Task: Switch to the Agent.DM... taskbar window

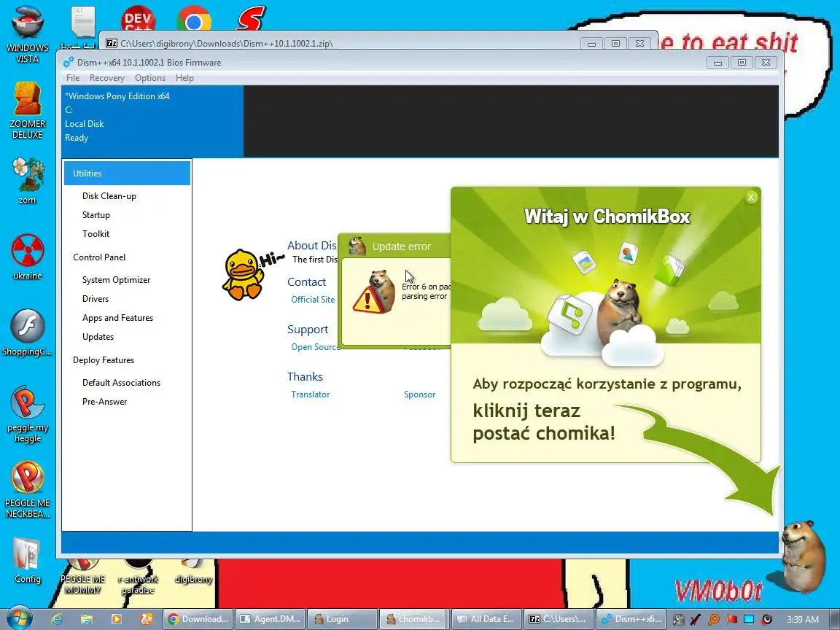Action: pos(270,619)
